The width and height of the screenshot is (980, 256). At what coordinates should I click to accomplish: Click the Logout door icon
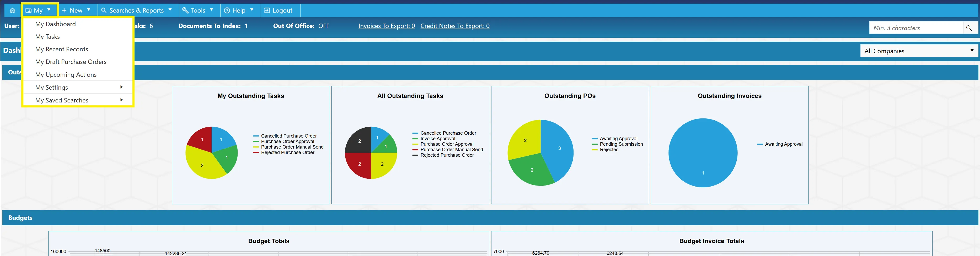[x=267, y=10]
